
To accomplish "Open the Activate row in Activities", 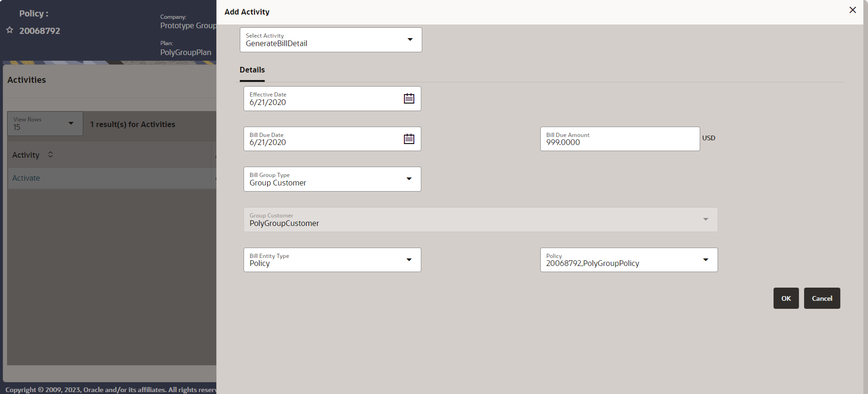I will tap(26, 178).
